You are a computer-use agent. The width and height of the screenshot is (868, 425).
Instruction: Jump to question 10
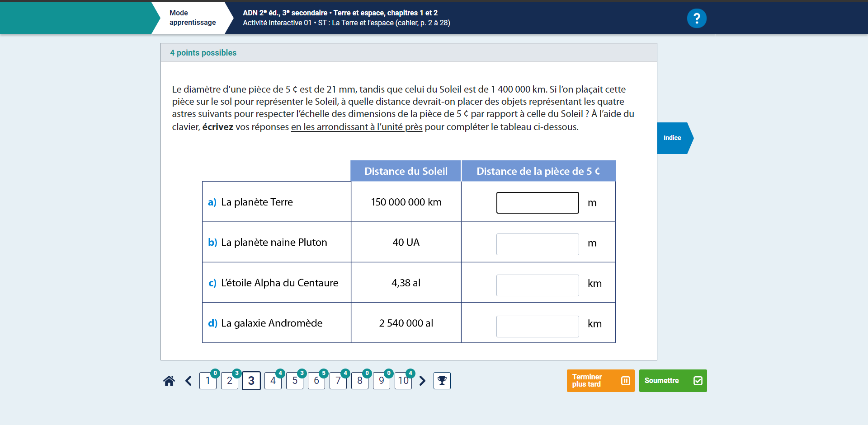pos(403,381)
